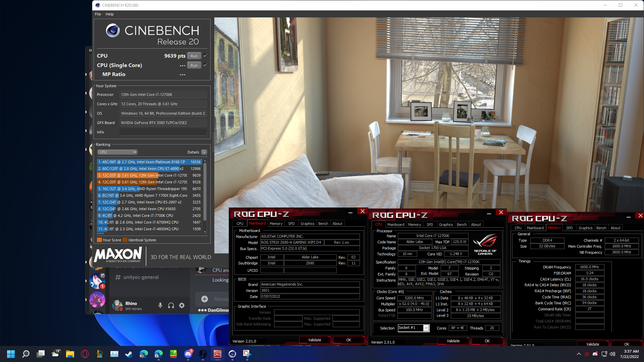This screenshot has width=644, height=362.
Task: Toggle the CPU (Single Core) test checkbox
Action: click(x=205, y=65)
